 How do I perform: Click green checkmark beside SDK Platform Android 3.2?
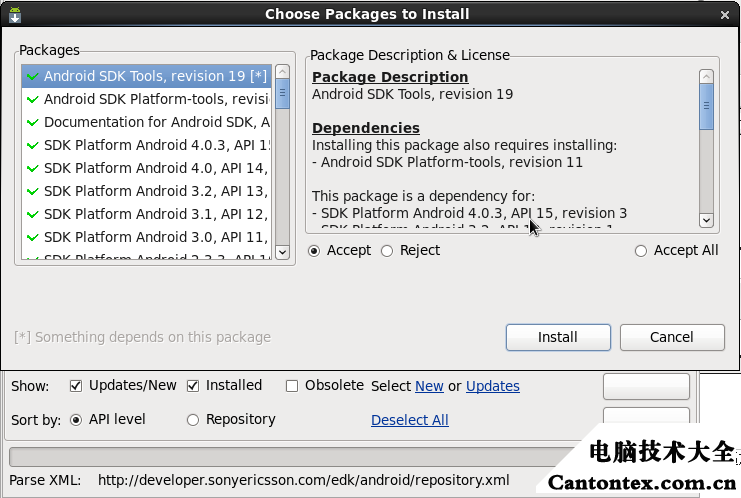[x=33, y=191]
